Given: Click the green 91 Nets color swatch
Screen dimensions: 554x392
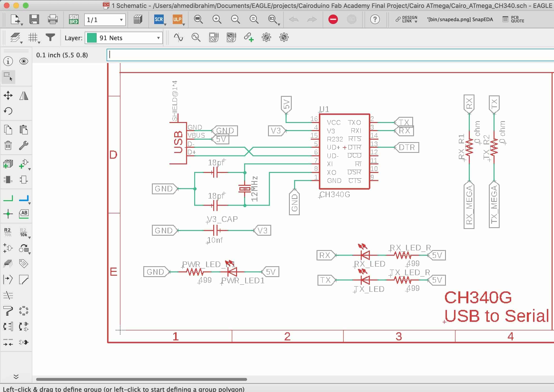Looking at the screenshot, I should pos(92,38).
